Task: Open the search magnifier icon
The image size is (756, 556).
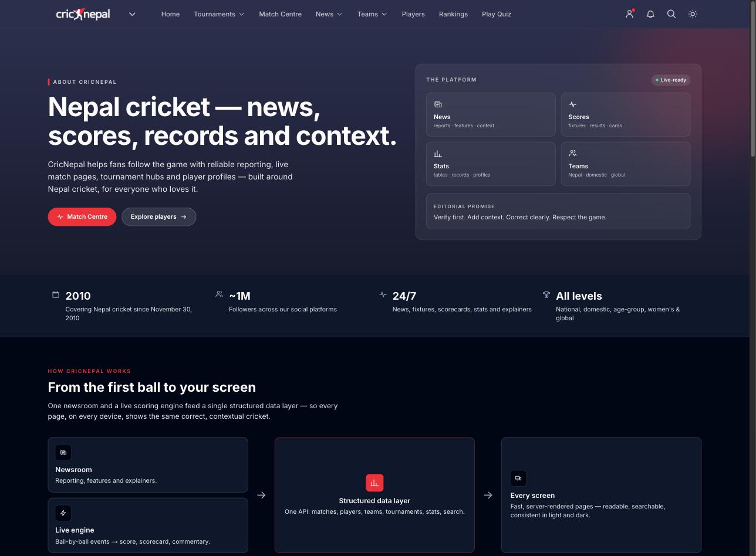Action: 671,14
